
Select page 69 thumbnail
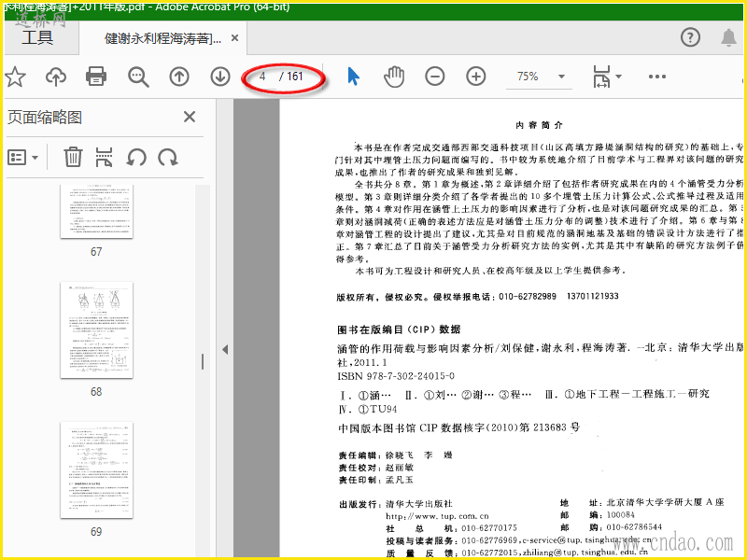point(97,470)
